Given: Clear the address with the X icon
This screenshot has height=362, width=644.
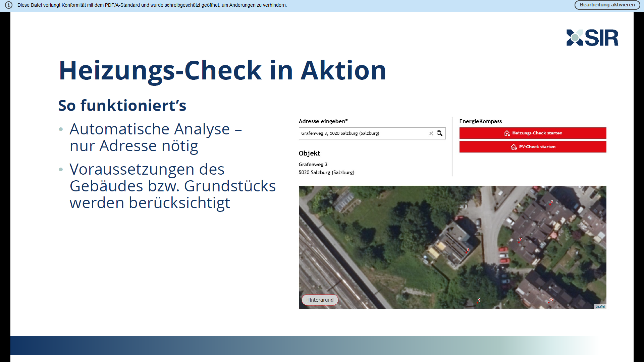Looking at the screenshot, I should coord(431,133).
